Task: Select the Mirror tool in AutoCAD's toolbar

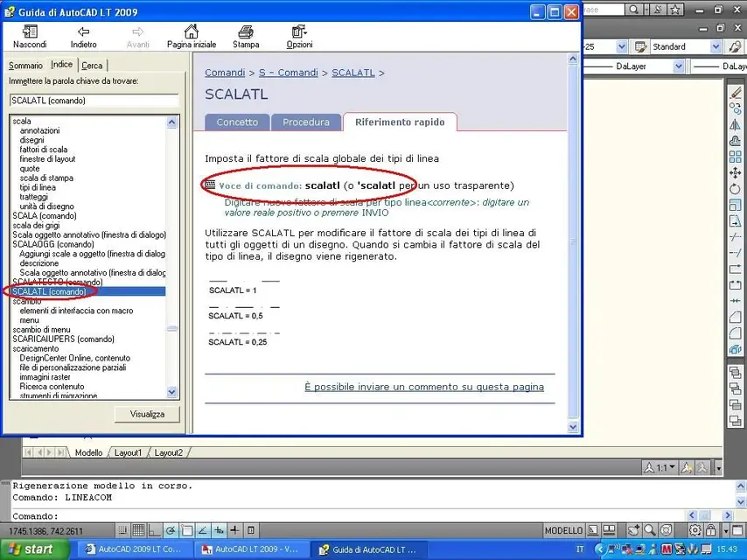Action: pyautogui.click(x=735, y=125)
